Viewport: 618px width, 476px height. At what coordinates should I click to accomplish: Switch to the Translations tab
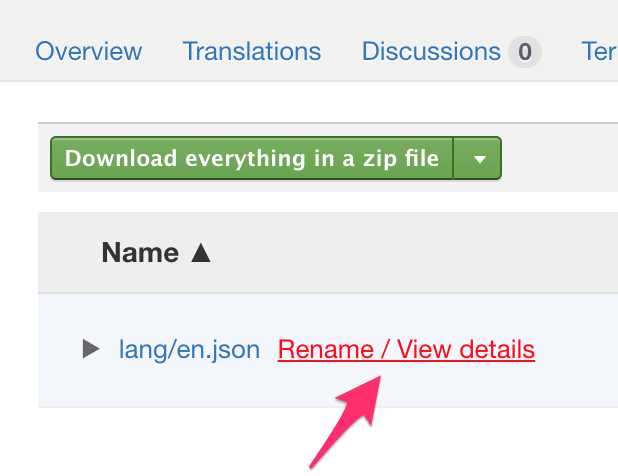[x=252, y=51]
